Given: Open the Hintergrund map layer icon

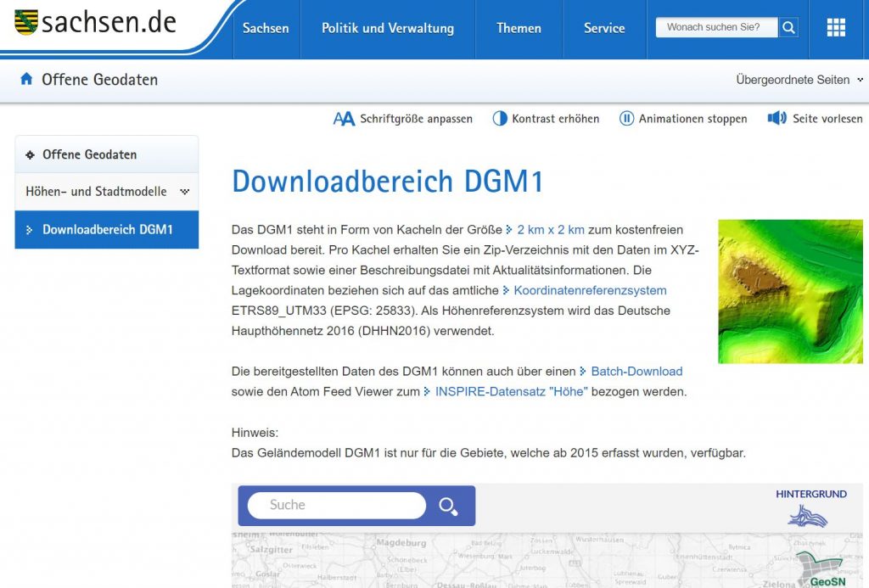Looking at the screenshot, I should pyautogui.click(x=807, y=515).
